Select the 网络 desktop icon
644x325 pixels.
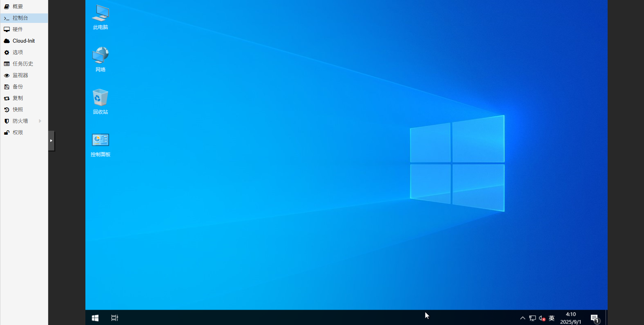click(100, 59)
